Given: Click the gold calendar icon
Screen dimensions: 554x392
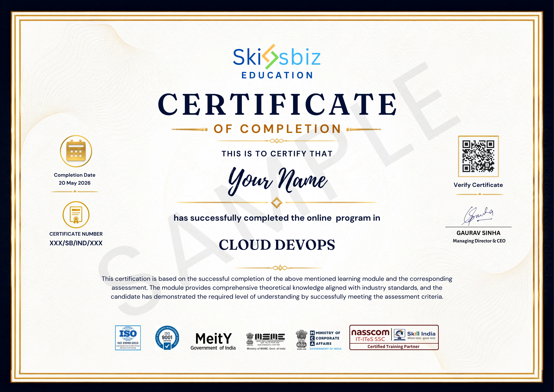Looking at the screenshot, I should 76,151.
